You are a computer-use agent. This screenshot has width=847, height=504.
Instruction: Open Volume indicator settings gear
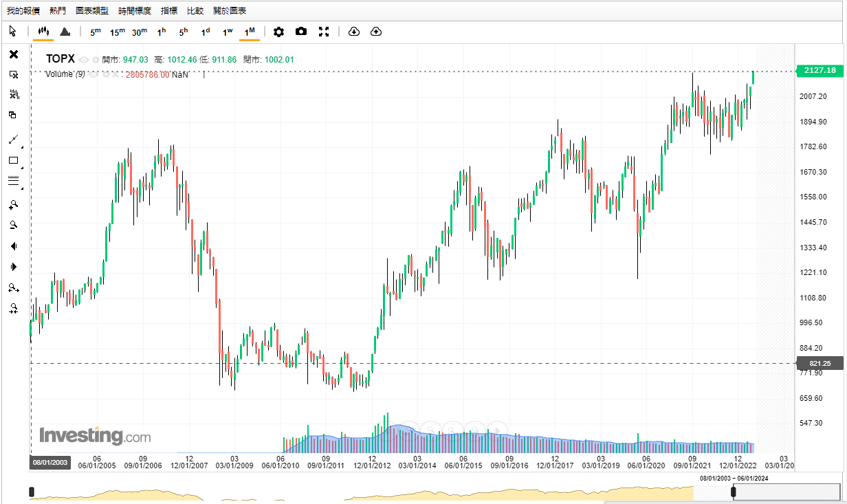[x=104, y=74]
